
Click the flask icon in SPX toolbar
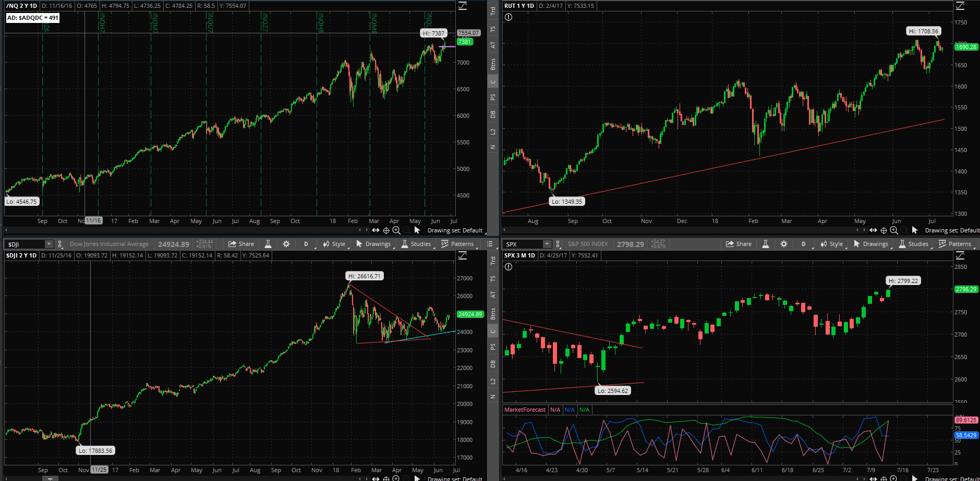[766, 244]
